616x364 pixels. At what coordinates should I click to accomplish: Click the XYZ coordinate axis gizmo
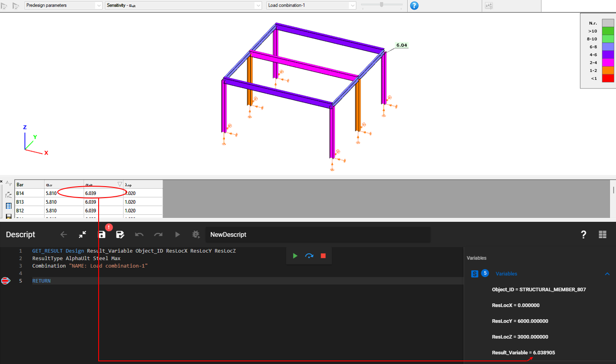click(x=34, y=141)
